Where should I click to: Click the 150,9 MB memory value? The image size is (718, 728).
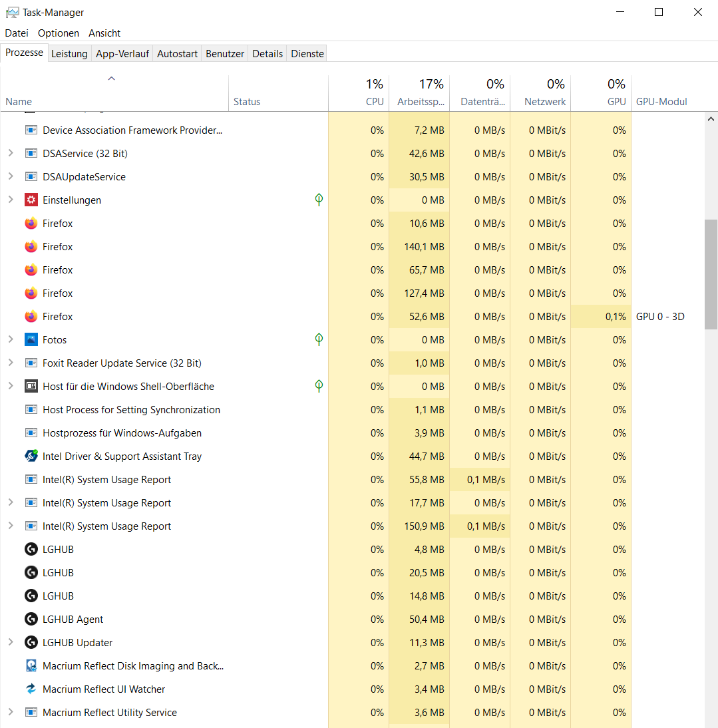click(424, 526)
